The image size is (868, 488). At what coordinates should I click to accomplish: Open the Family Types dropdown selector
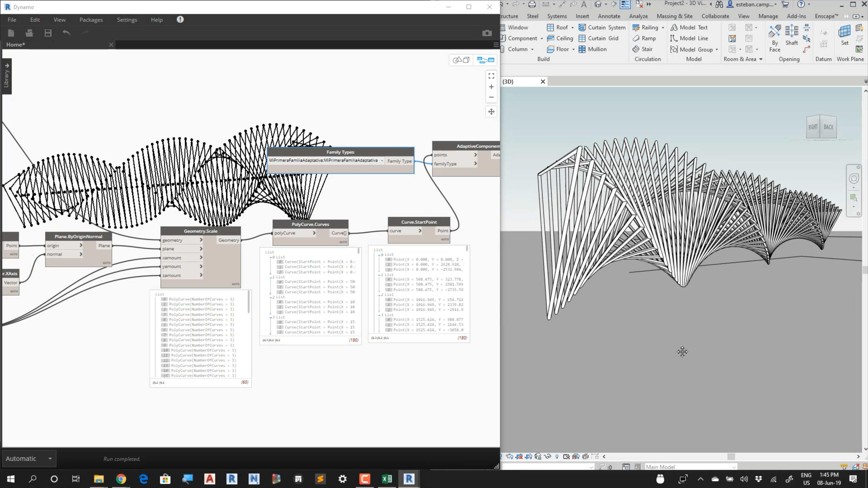(382, 161)
